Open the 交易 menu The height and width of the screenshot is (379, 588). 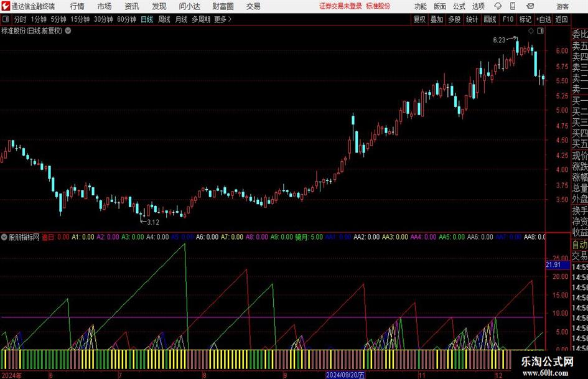253,6
